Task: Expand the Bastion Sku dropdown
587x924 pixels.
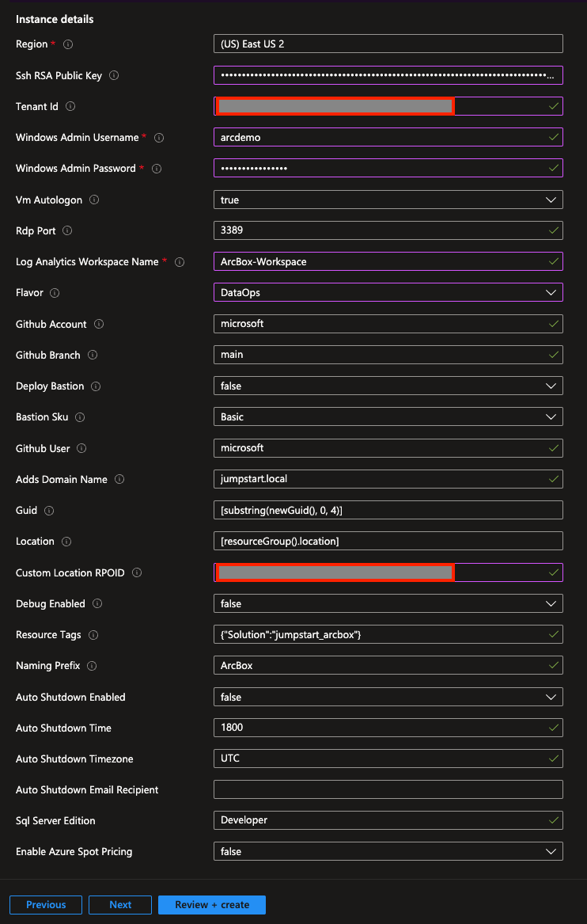Action: [388, 416]
